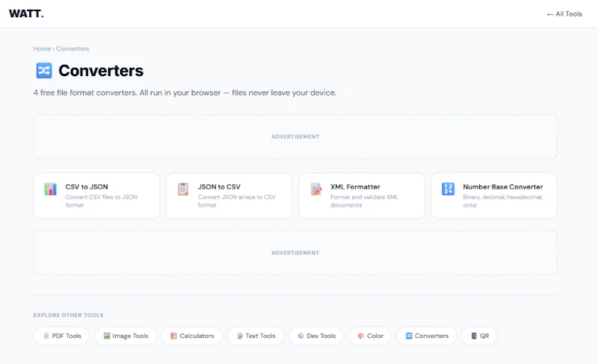Open the Calculators category label
Screen dimensions: 597x364
click(197, 336)
